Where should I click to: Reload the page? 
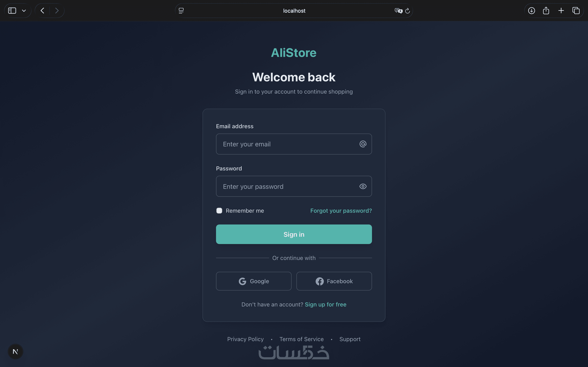pos(408,11)
